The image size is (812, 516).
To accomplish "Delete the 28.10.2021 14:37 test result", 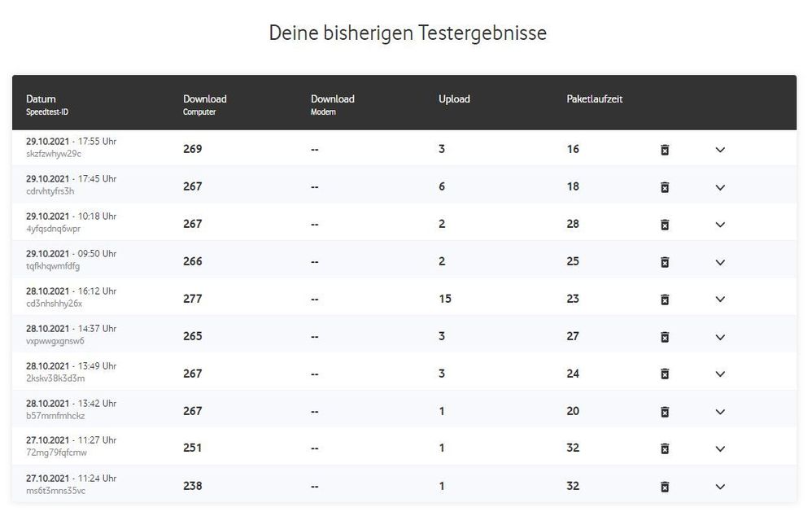I will [665, 337].
